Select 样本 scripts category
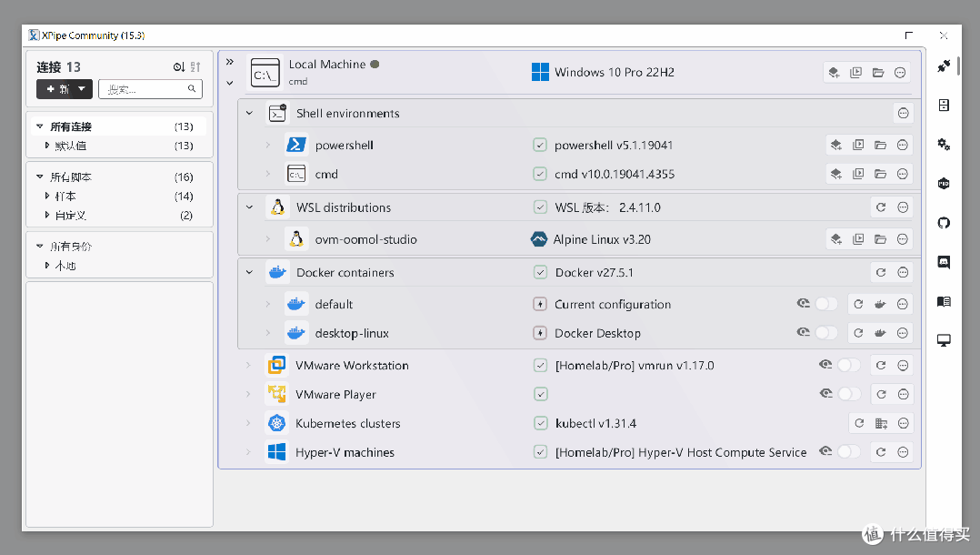 119,197
